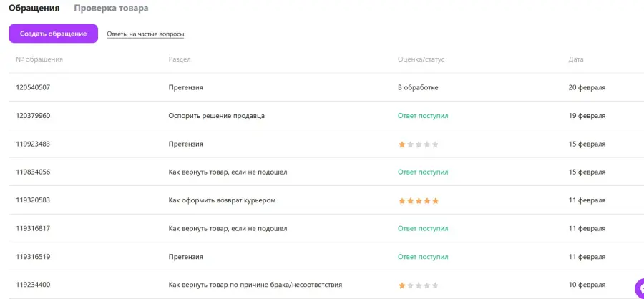Click Ответ поступил status for request 119834056

[x=423, y=172]
